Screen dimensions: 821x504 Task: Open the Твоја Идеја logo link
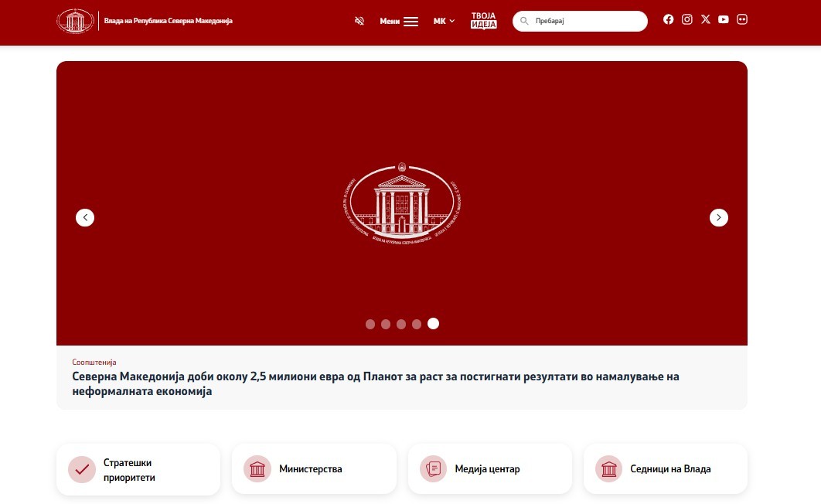click(483, 20)
